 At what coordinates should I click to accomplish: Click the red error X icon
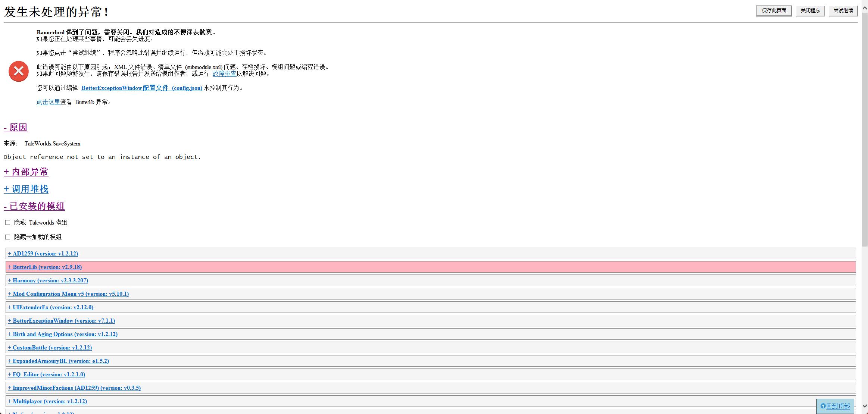click(19, 71)
